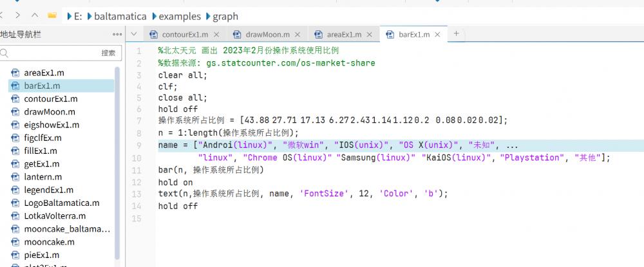Image resolution: width=644 pixels, height=267 pixels.
Task: Click the search magnifier icon
Action: tap(5, 53)
